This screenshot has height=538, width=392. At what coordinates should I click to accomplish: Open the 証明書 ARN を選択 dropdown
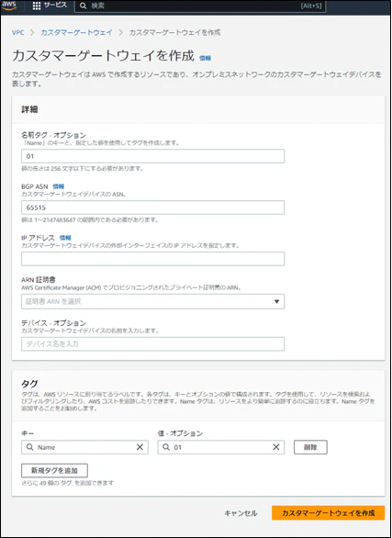[152, 301]
